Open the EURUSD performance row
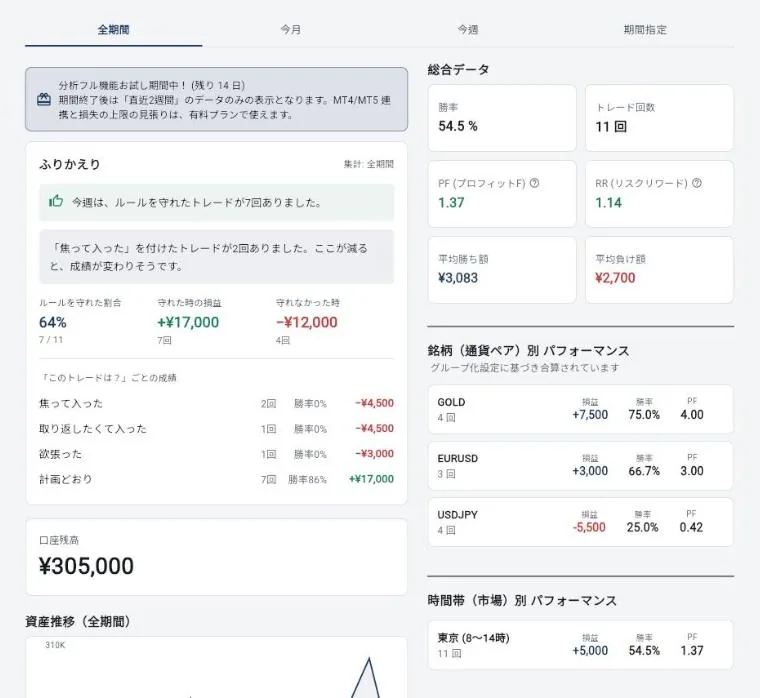The image size is (760, 698). click(x=580, y=465)
